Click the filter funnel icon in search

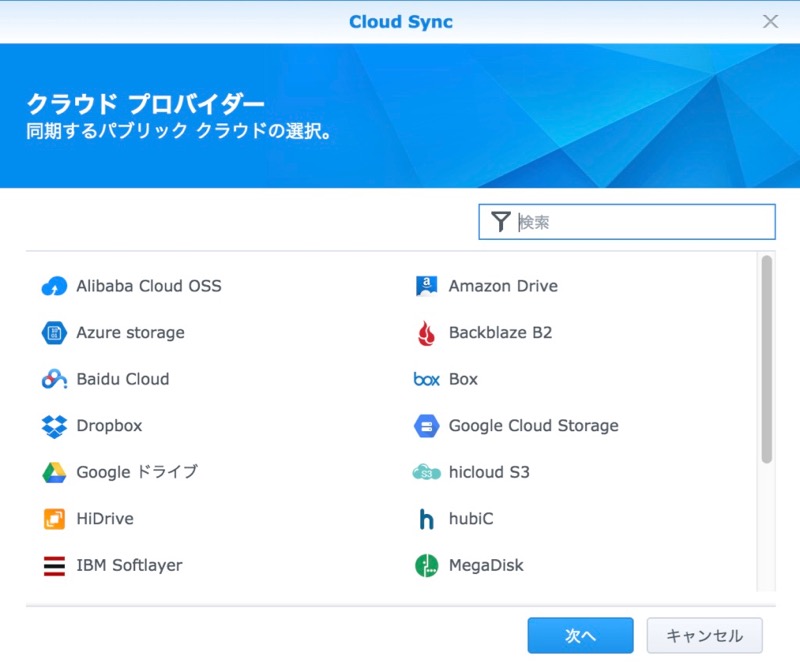click(501, 222)
